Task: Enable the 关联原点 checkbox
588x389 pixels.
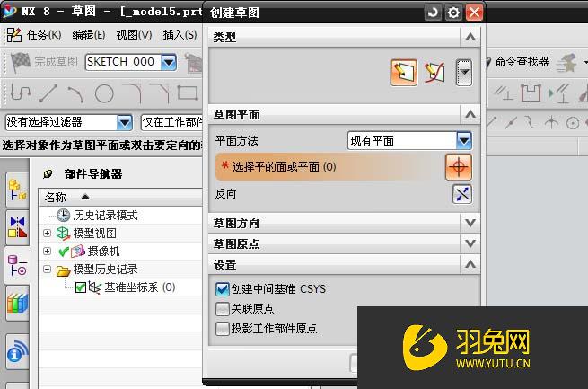Action: point(223,309)
